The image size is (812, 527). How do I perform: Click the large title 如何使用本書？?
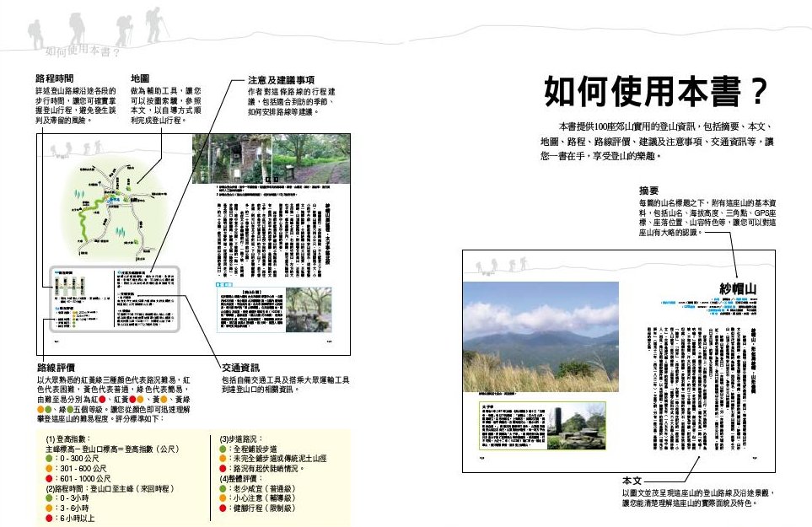[656, 90]
